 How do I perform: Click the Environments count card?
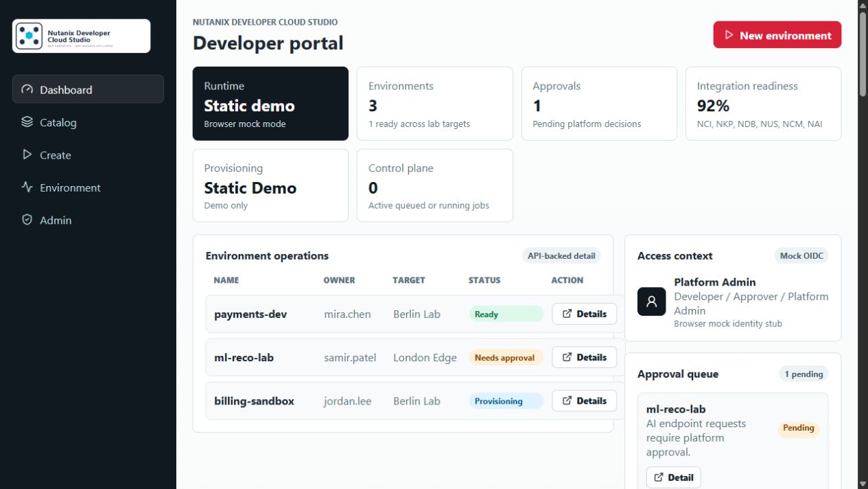[434, 104]
